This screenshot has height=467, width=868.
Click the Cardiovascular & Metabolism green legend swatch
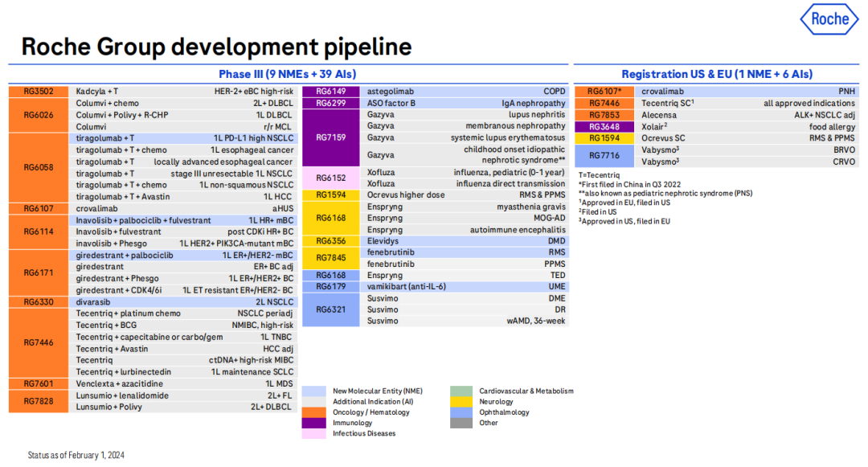tap(461, 391)
